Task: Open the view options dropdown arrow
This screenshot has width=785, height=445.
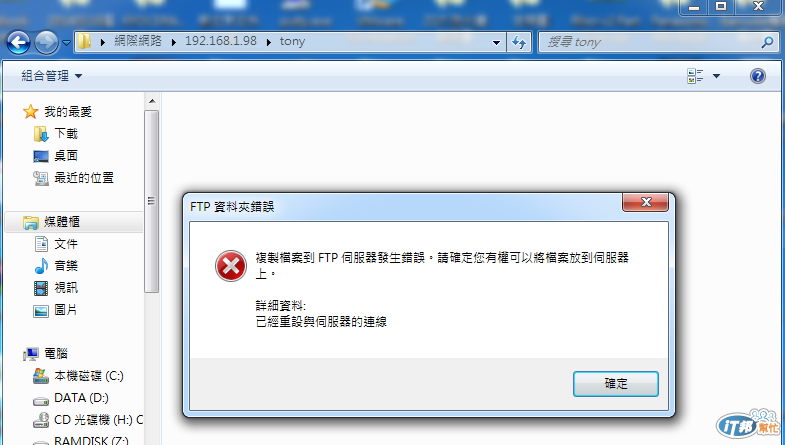Action: (x=716, y=76)
